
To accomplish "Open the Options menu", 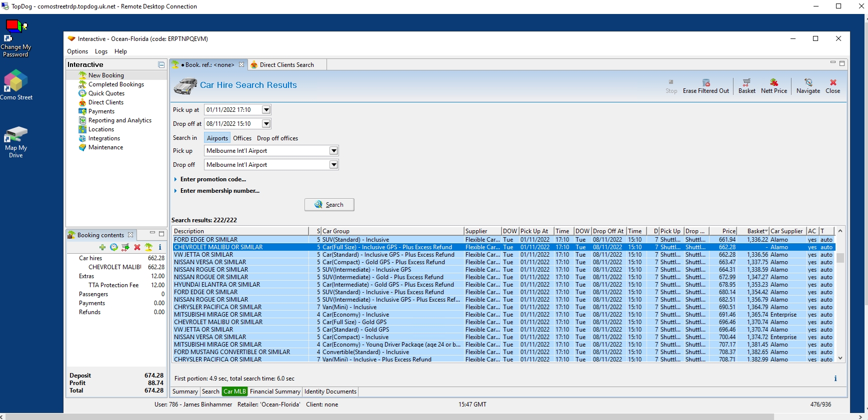I will [x=77, y=51].
